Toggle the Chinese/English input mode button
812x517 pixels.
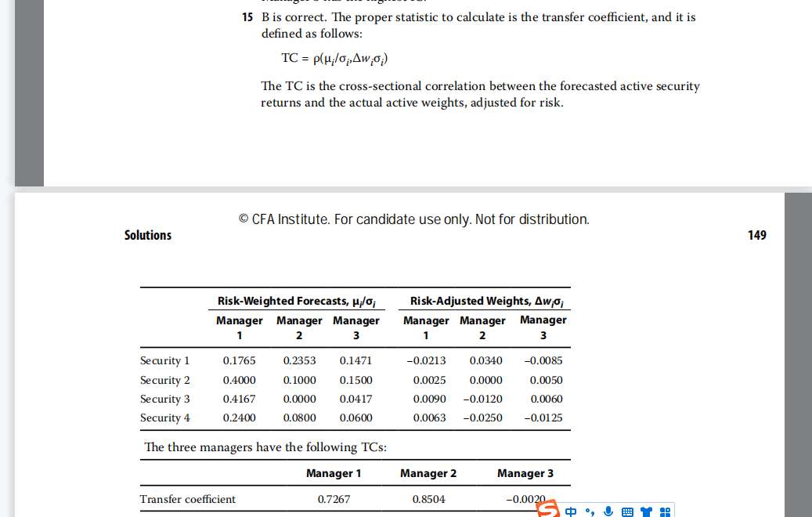click(x=571, y=512)
